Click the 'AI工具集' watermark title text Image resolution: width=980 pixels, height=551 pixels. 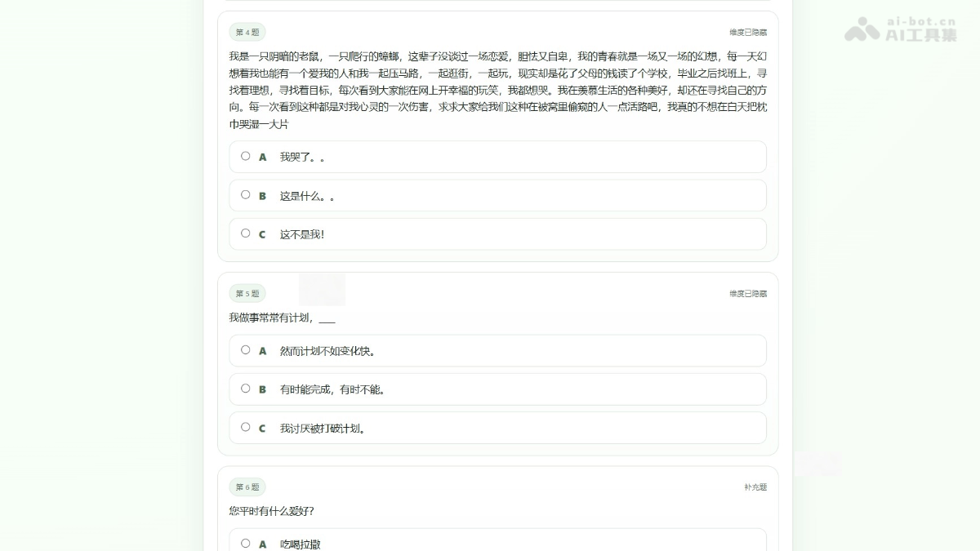[921, 35]
